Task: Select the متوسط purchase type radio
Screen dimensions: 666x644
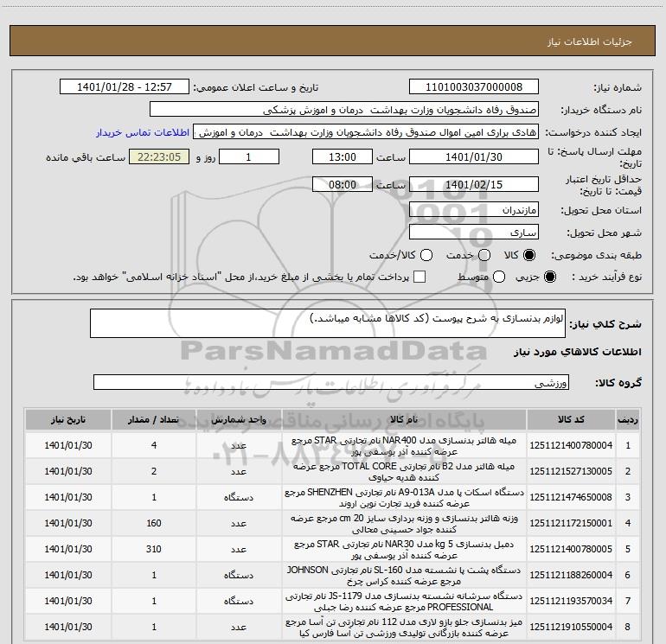Action: click(499, 277)
